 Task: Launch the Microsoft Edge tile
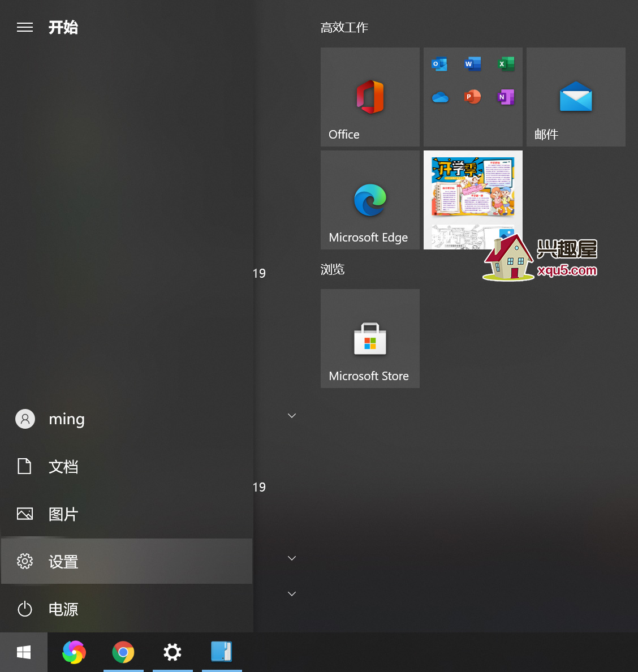(x=370, y=200)
